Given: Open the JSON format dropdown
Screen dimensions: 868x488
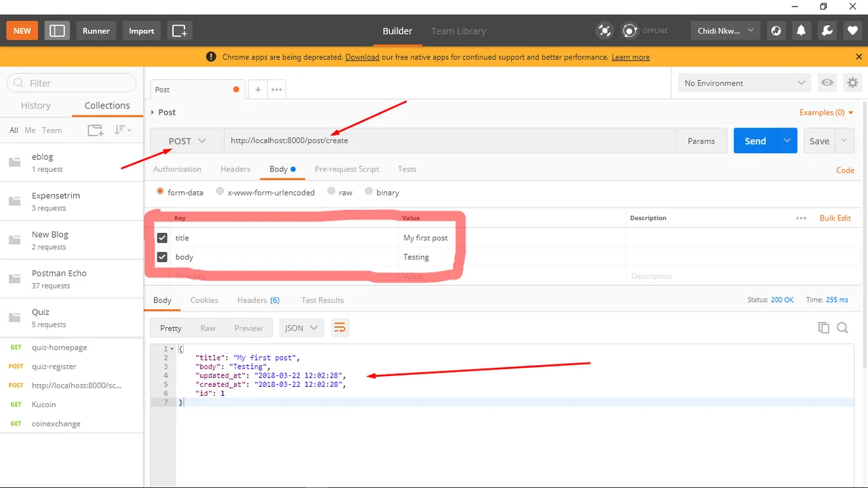Looking at the screenshot, I should (301, 328).
